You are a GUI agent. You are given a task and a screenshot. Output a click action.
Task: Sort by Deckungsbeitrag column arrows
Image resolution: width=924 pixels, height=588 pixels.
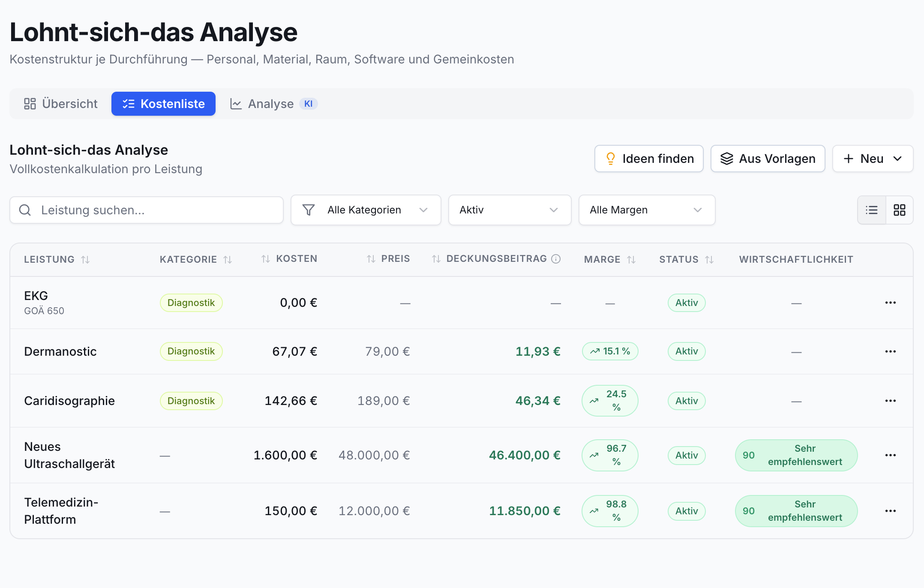coord(436,259)
